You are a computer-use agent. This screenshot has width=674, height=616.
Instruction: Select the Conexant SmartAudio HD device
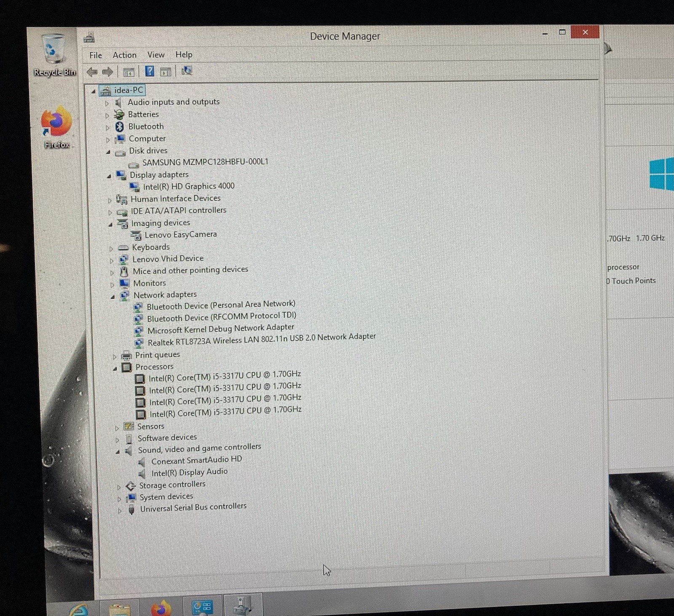point(197,460)
